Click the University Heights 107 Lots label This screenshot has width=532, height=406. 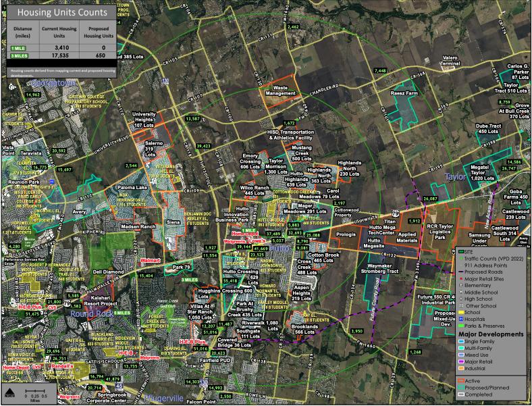pos(144,120)
